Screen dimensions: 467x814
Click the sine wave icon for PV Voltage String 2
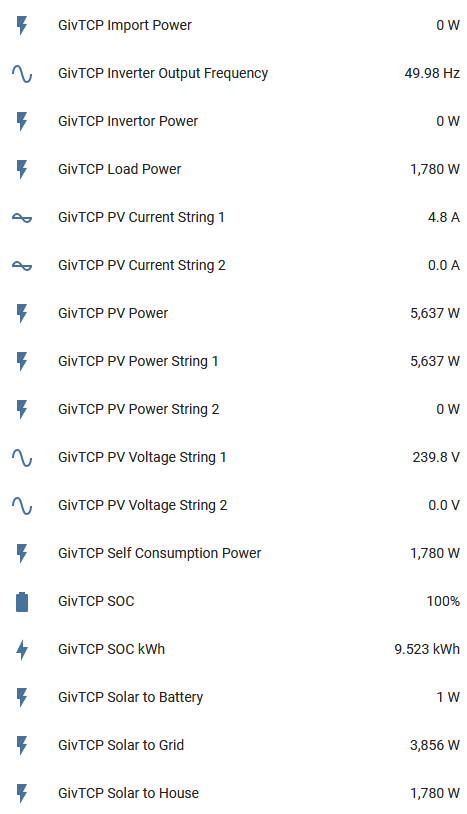pyautogui.click(x=22, y=506)
